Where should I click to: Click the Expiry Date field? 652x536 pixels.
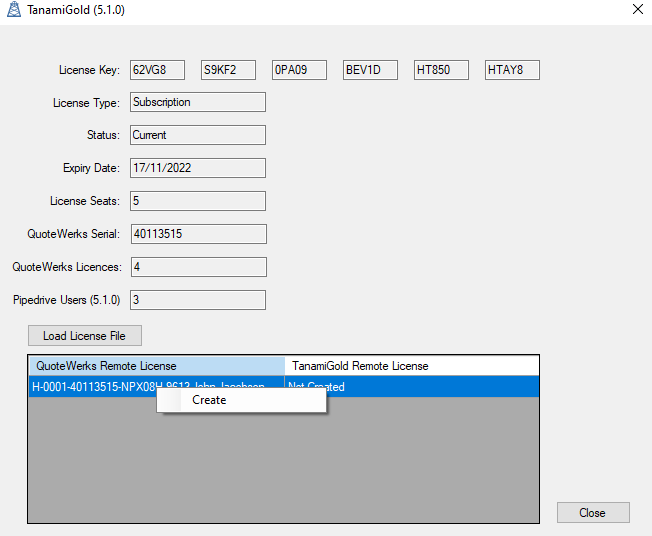coord(198,168)
